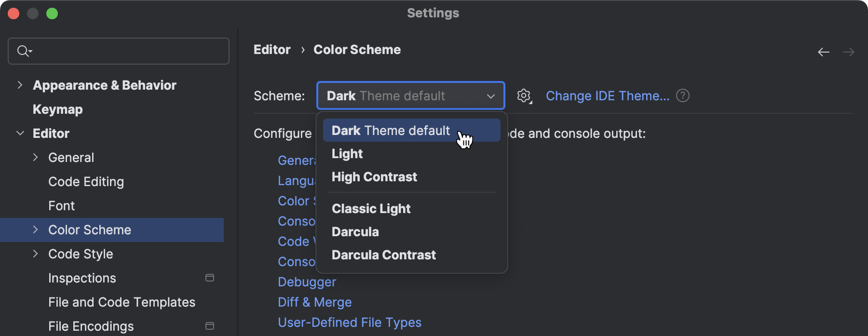Click the forward navigation arrow

pos(849,52)
